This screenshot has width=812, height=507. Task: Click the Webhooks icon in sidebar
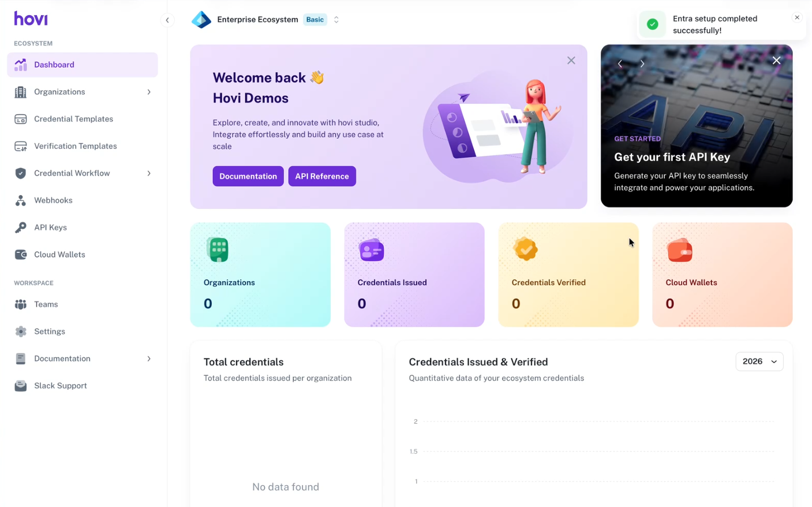(x=21, y=200)
